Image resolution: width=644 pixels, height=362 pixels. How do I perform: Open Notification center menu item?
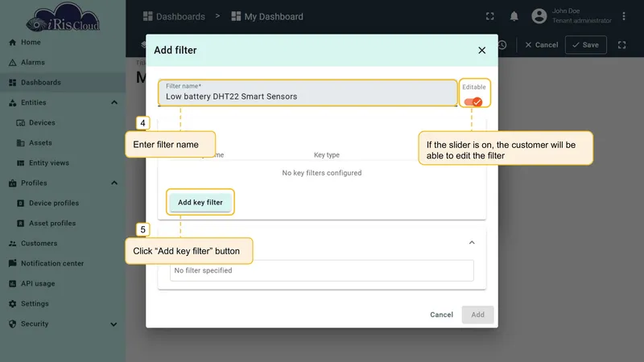[63, 264]
